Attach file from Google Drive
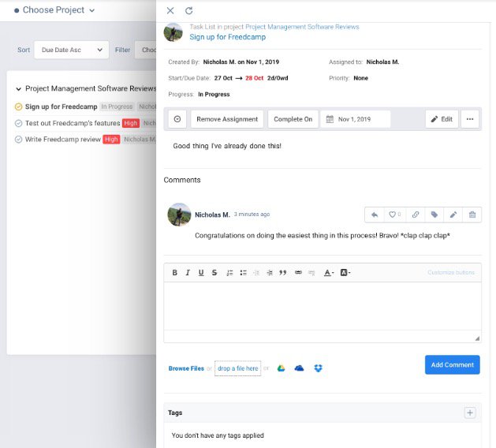Screen dimensions: 496x448 [x=281, y=368]
